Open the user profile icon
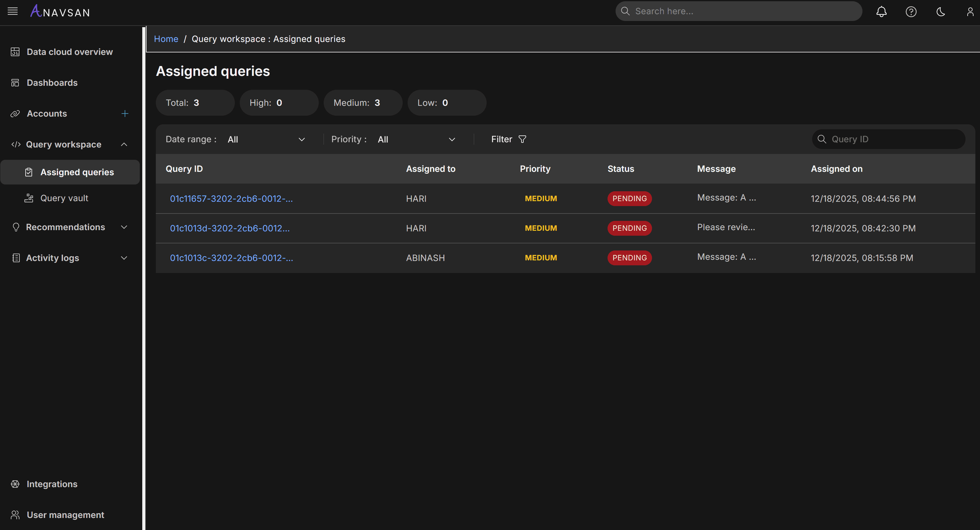The image size is (980, 530). [x=970, y=11]
